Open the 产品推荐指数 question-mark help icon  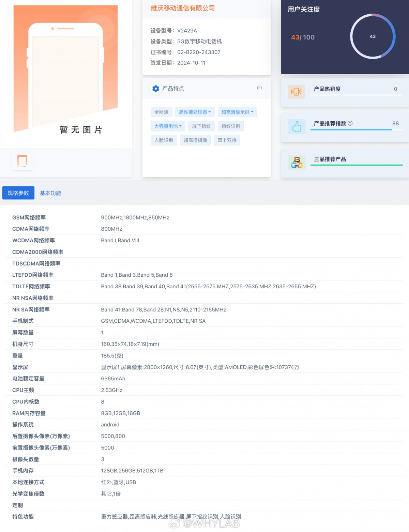pyautogui.click(x=351, y=123)
